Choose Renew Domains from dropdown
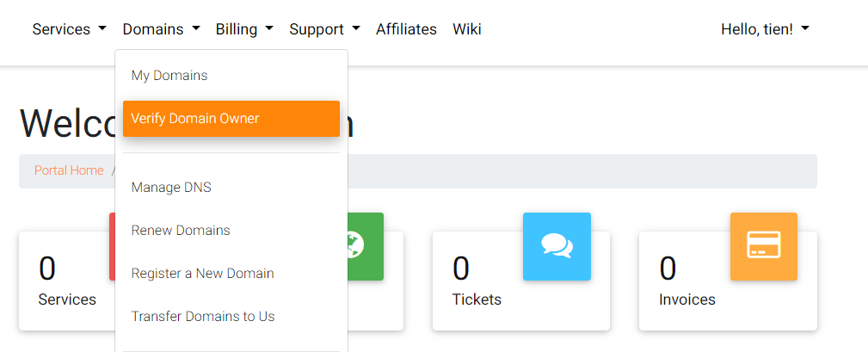The image size is (868, 352). 181,231
